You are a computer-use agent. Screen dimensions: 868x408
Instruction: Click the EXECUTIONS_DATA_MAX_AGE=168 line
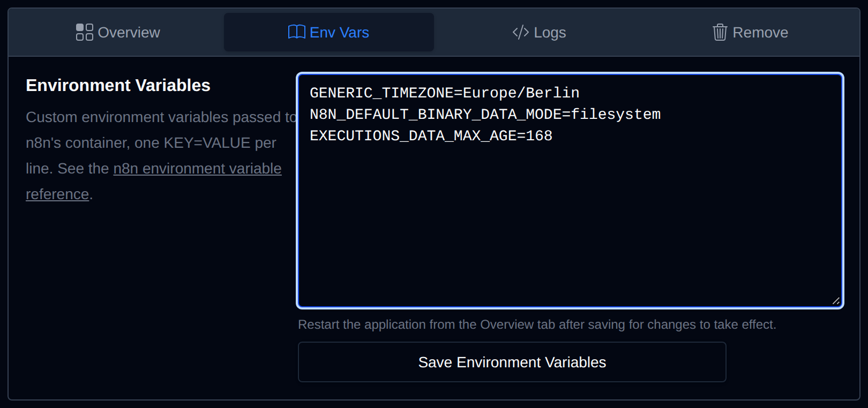(431, 135)
